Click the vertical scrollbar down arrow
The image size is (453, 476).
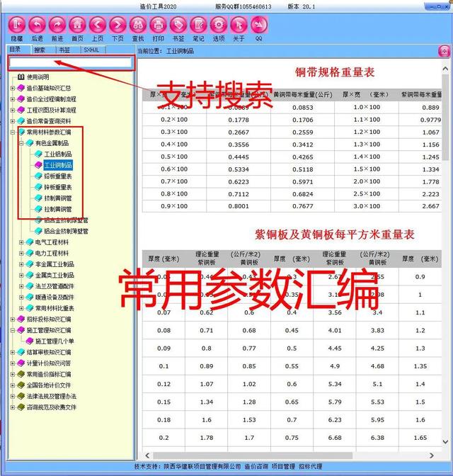(445, 442)
